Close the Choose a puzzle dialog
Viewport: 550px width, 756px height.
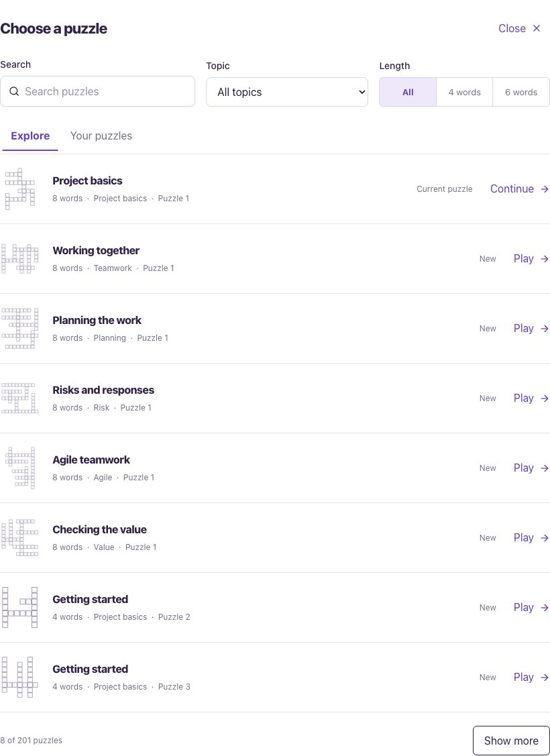pyautogui.click(x=520, y=28)
